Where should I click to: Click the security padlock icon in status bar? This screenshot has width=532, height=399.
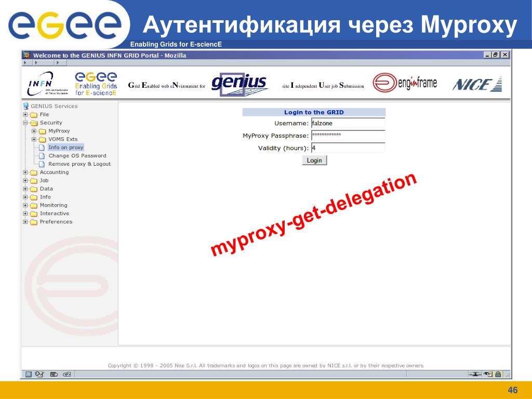coord(498,374)
